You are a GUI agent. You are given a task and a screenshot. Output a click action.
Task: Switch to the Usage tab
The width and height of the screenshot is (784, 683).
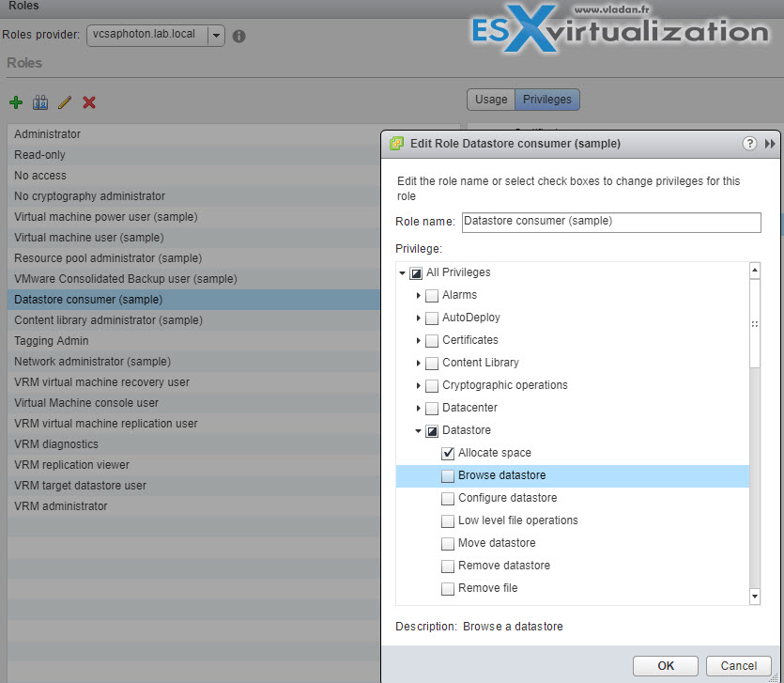[x=491, y=100]
